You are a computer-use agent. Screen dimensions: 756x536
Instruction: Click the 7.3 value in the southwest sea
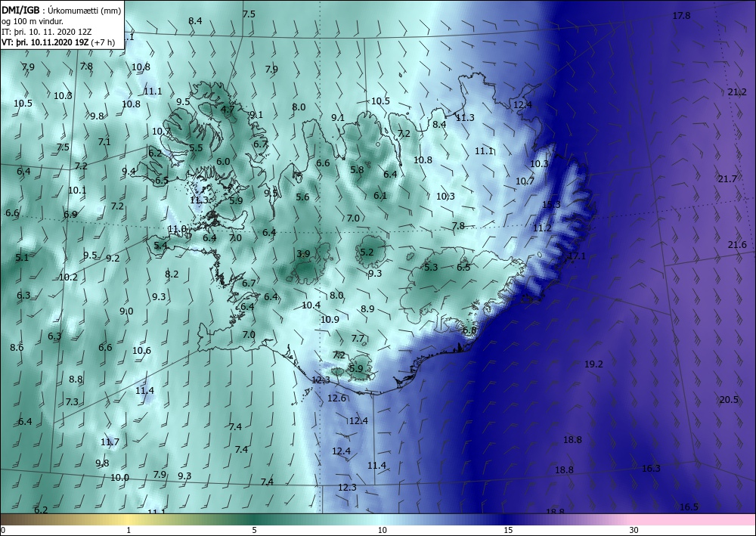click(72, 401)
